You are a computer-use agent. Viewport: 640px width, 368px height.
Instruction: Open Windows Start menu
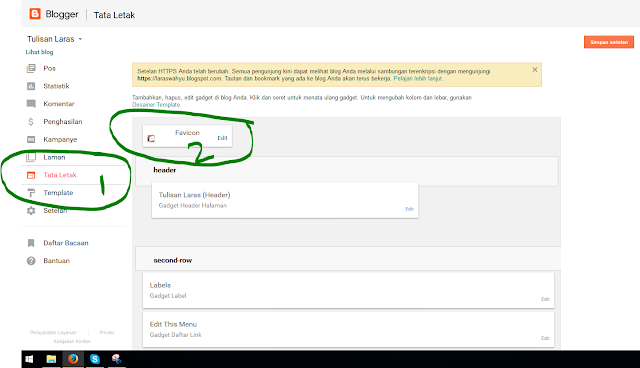pos(29,359)
